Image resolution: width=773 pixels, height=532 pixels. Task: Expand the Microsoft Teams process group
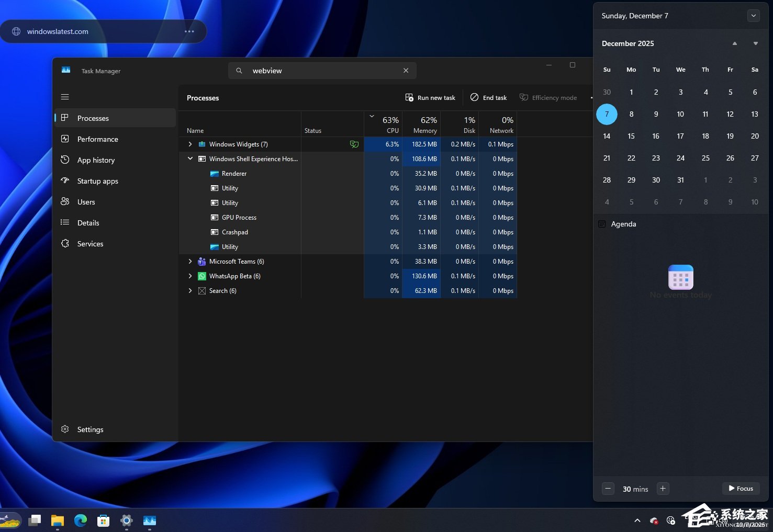(190, 261)
